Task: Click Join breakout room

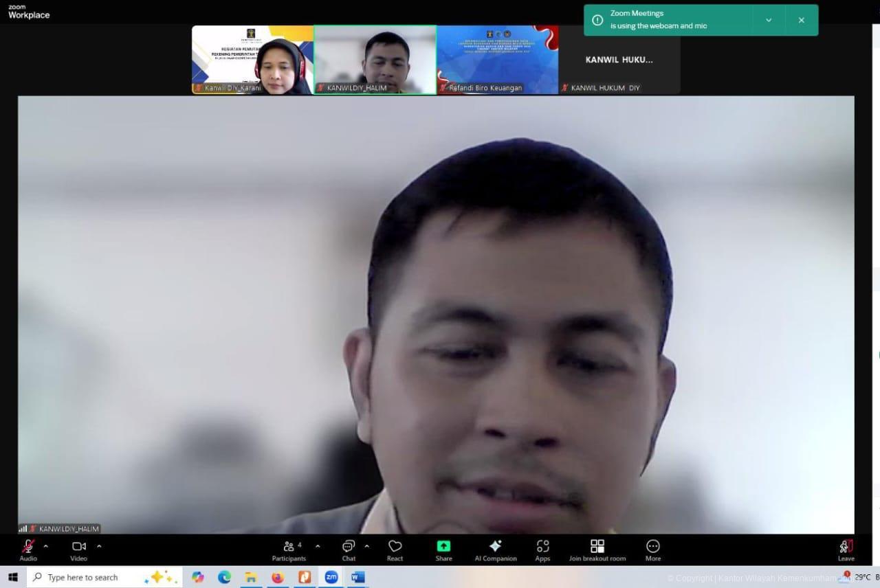Action: (x=597, y=549)
